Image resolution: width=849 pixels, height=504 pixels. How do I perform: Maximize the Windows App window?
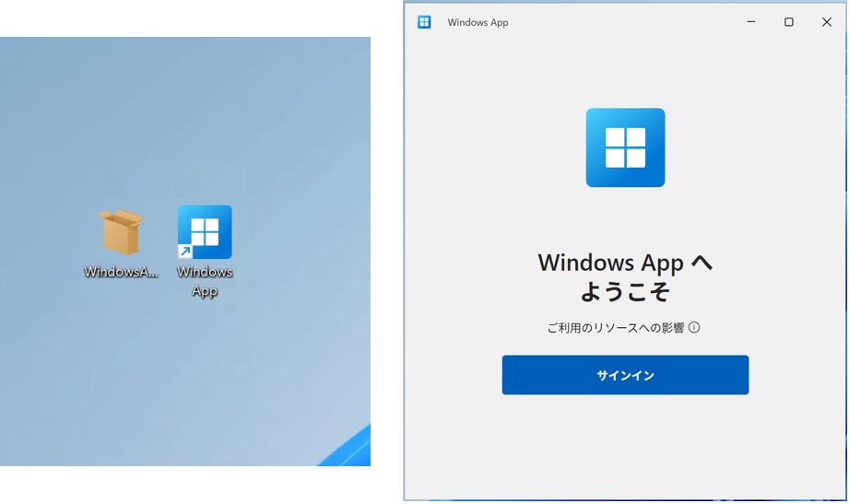coord(789,22)
